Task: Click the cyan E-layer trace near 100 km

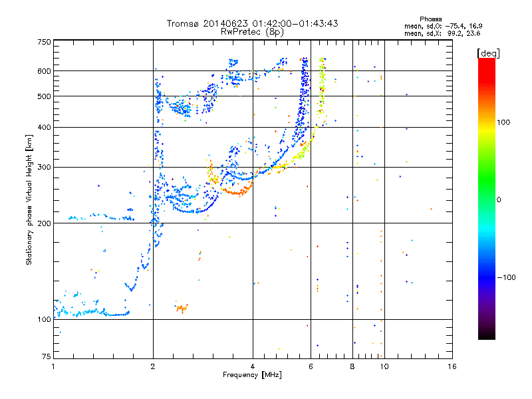Action: [x=92, y=312]
